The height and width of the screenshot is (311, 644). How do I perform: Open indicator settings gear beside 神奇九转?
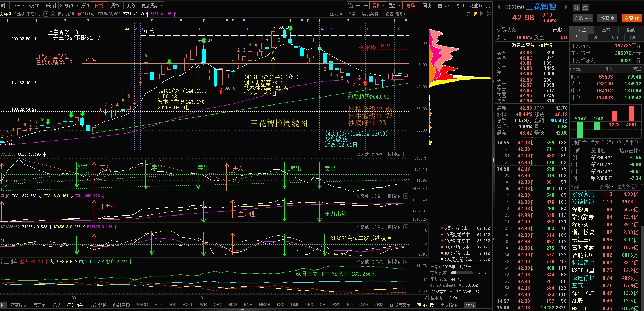pos(53,14)
